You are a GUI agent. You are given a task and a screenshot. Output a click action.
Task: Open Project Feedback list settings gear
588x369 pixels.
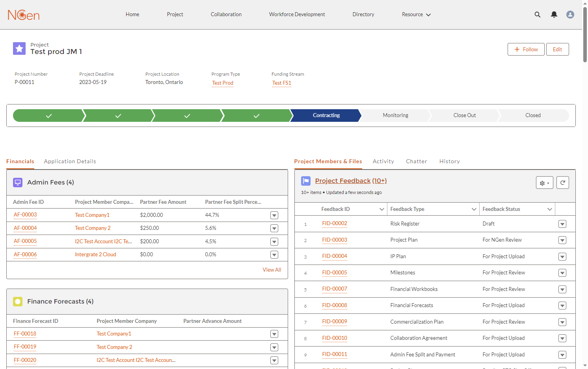544,183
